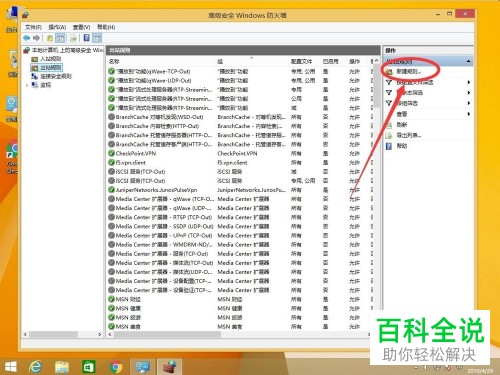
Task: Select the 'qWave-UDP-Out' rule name
Action: [x=154, y=81]
